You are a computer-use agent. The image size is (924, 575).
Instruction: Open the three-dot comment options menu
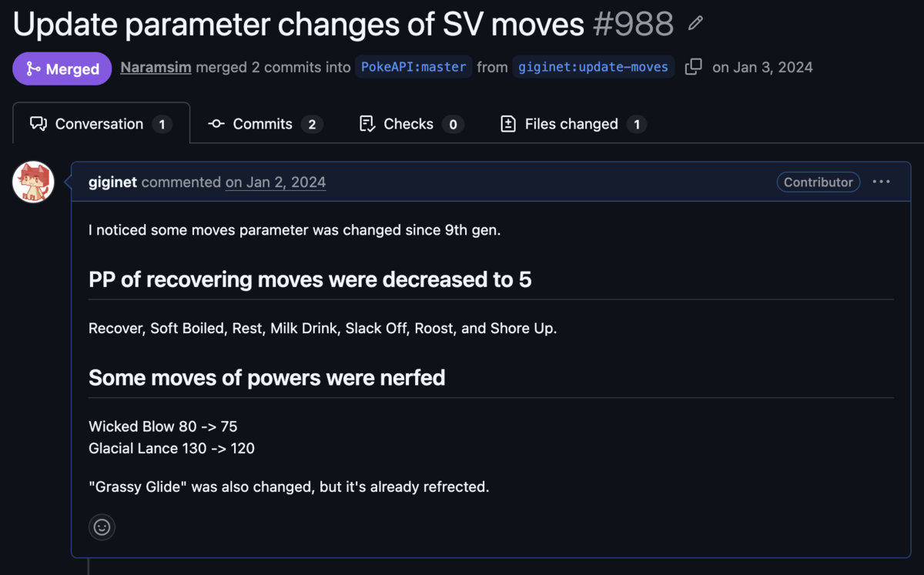pos(882,182)
